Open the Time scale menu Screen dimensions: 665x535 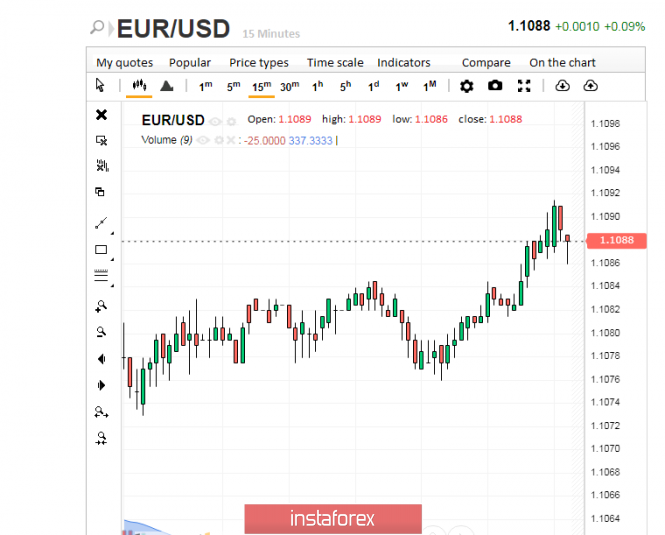click(335, 63)
